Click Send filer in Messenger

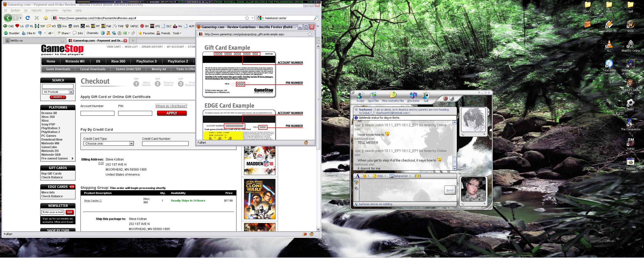[x=373, y=97]
